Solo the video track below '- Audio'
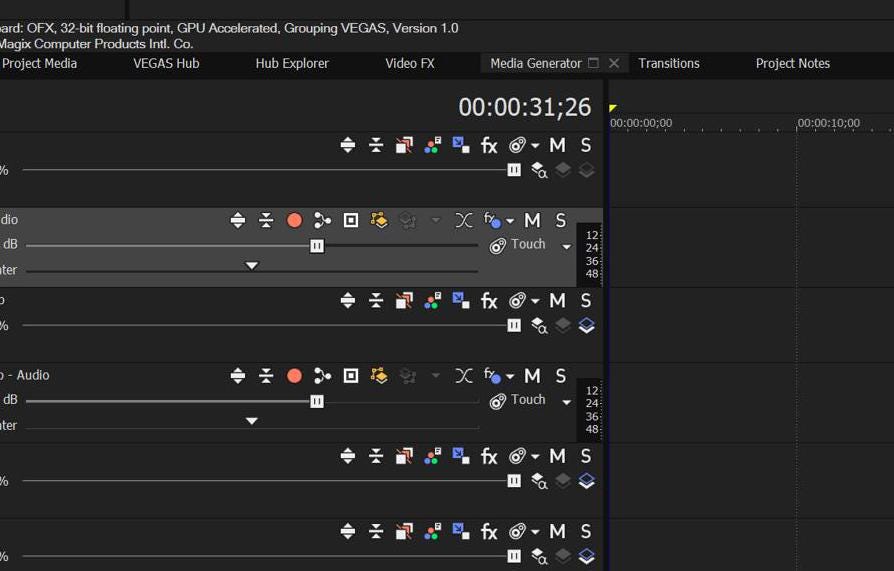This screenshot has width=894, height=571. [586, 456]
